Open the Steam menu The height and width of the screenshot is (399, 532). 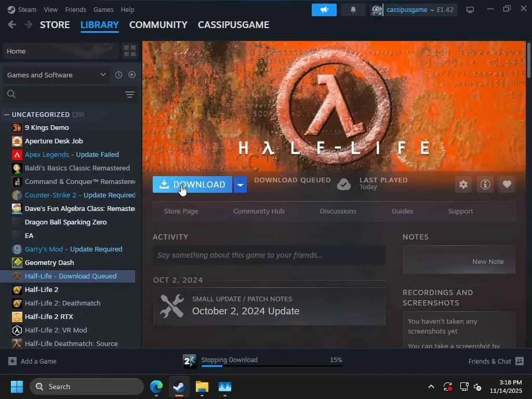(x=22, y=9)
